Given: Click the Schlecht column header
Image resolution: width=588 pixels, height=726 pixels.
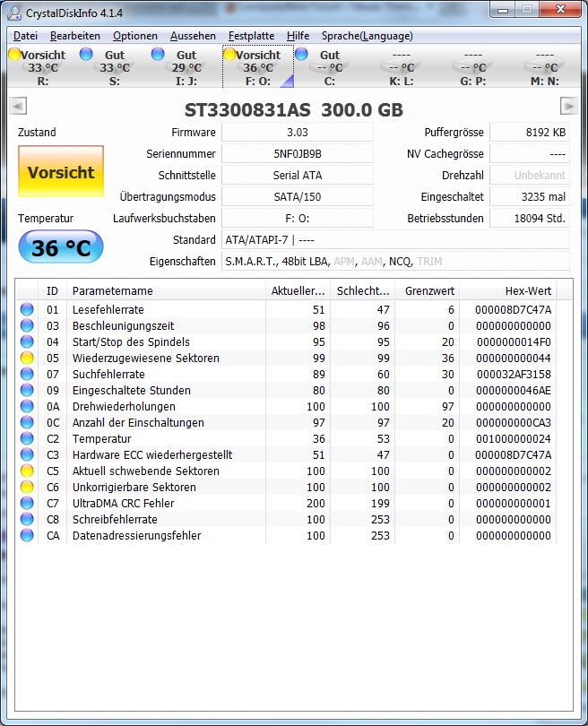Looking at the screenshot, I should 363,290.
